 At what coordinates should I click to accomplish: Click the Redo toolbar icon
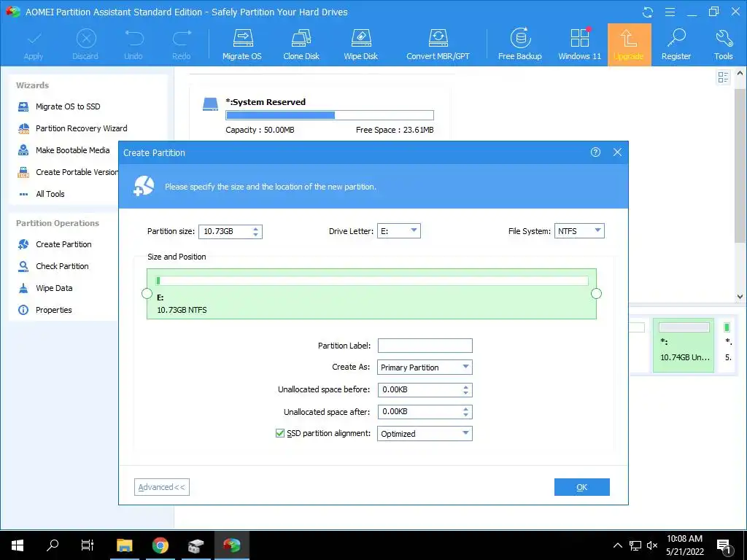182,44
